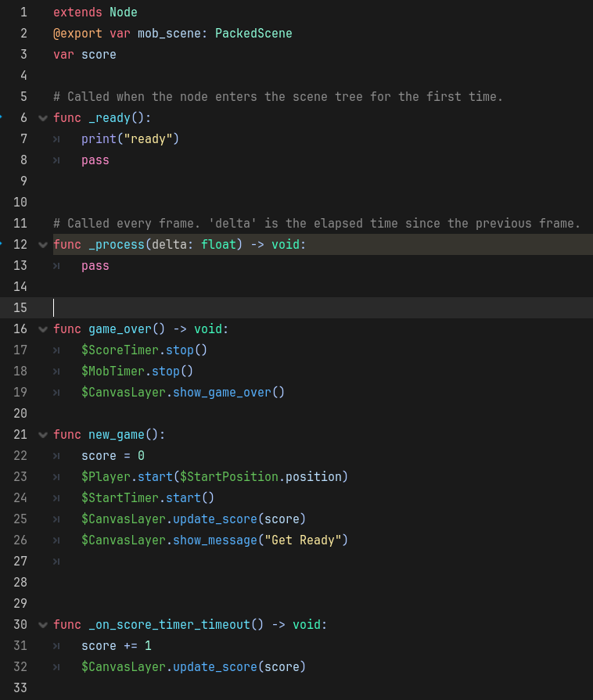Click the 'void' return type on line 30

coord(307,625)
